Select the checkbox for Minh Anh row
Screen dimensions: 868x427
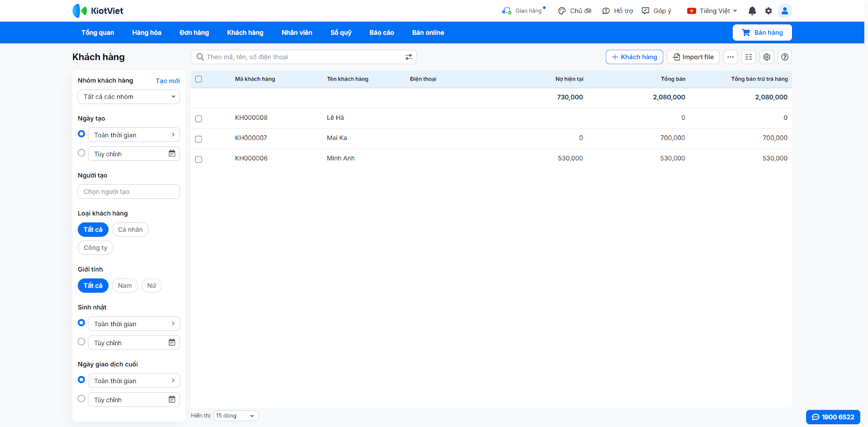pyautogui.click(x=199, y=159)
